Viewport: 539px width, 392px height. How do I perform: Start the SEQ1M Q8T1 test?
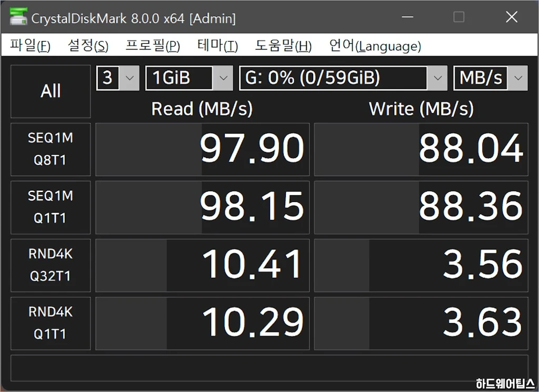coord(51,149)
